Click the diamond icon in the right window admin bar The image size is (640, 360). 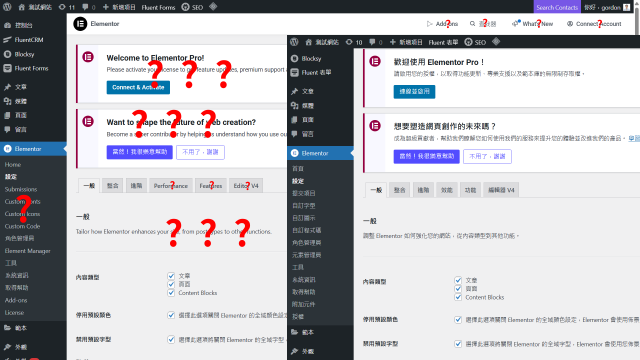point(496,42)
